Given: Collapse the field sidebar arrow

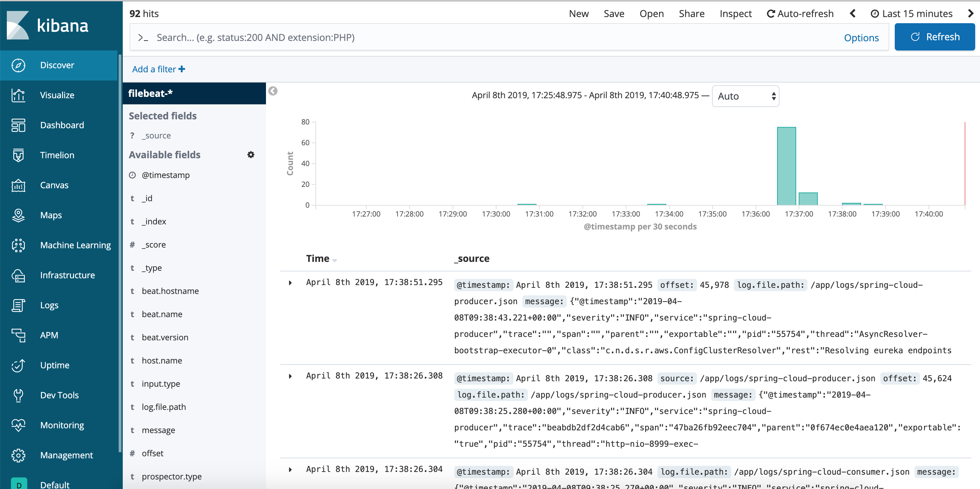Looking at the screenshot, I should 273,91.
